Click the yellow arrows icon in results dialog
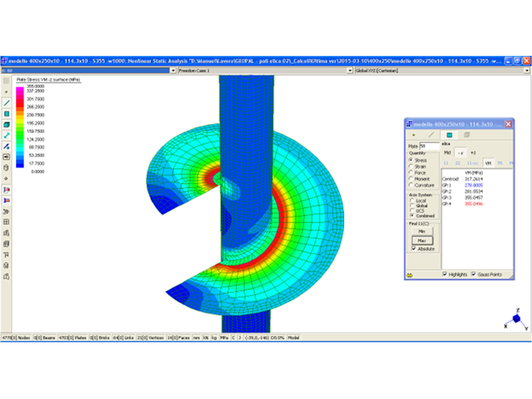 [409, 275]
